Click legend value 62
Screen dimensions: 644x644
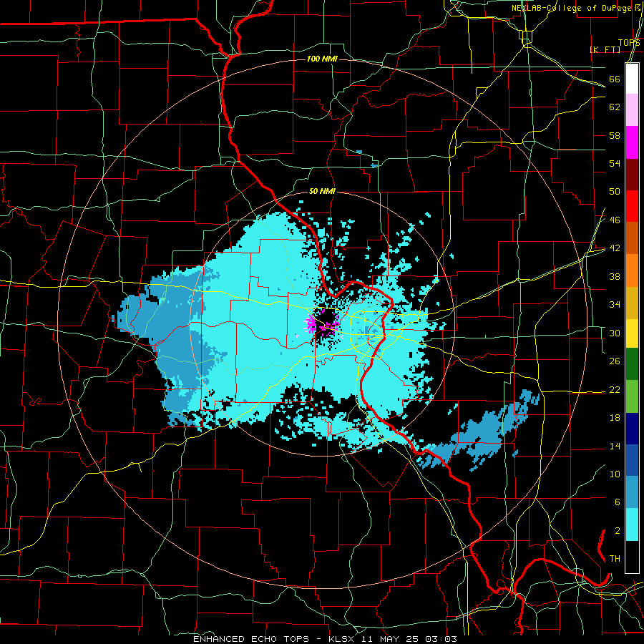[615, 107]
